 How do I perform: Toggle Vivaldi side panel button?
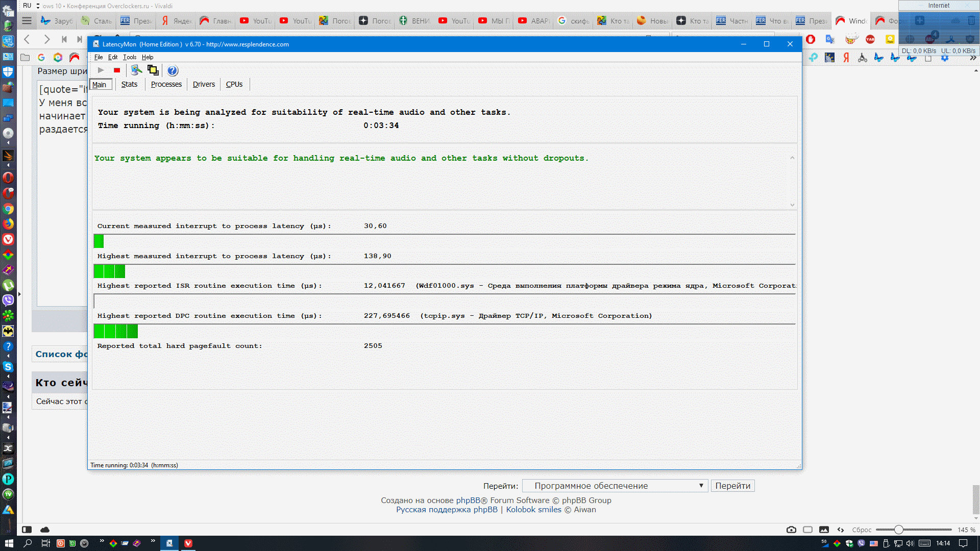pos(27,530)
